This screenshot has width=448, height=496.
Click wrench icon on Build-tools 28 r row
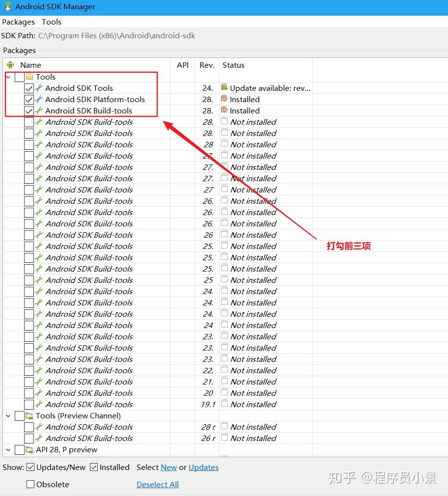point(39,427)
